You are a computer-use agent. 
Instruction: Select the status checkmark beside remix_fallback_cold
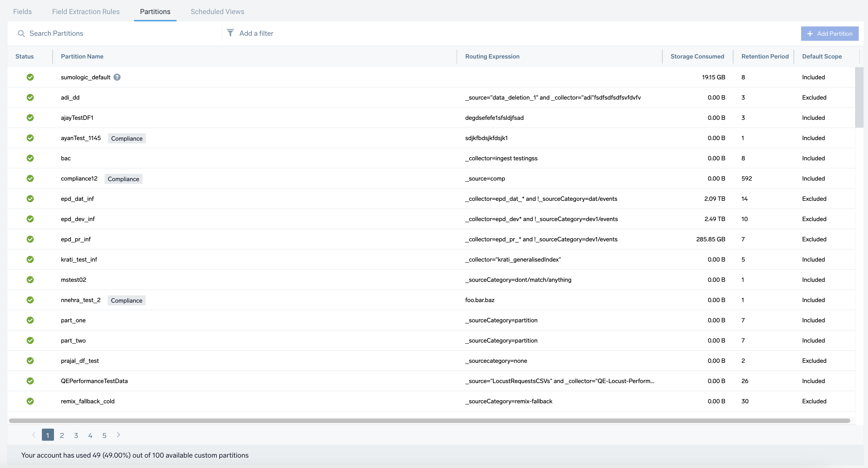coord(30,401)
